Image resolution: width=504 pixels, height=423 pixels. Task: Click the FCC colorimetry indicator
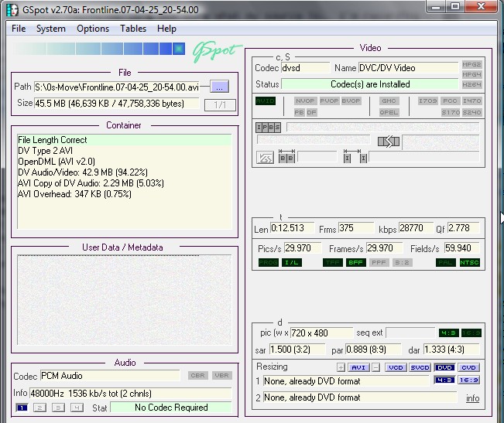[450, 101]
